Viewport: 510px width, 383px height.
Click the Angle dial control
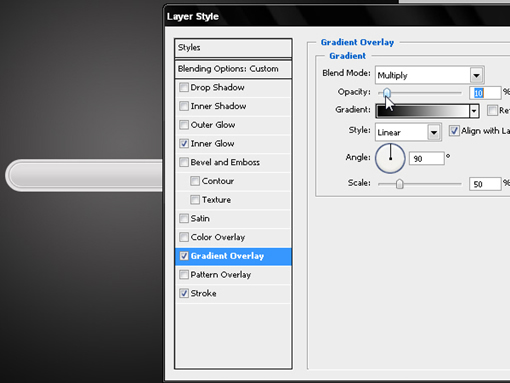[x=390, y=158]
